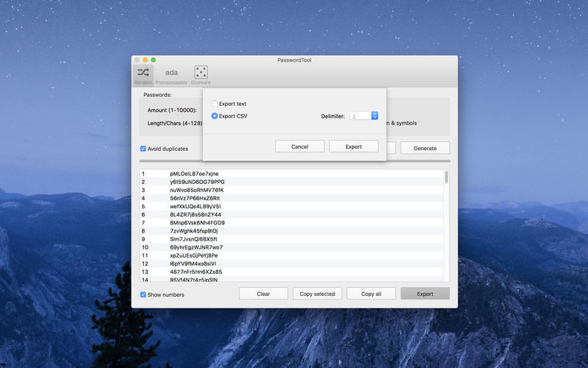Screen dimensions: 588x368
Task: Select the Export CSV radio button
Action: tap(215, 116)
